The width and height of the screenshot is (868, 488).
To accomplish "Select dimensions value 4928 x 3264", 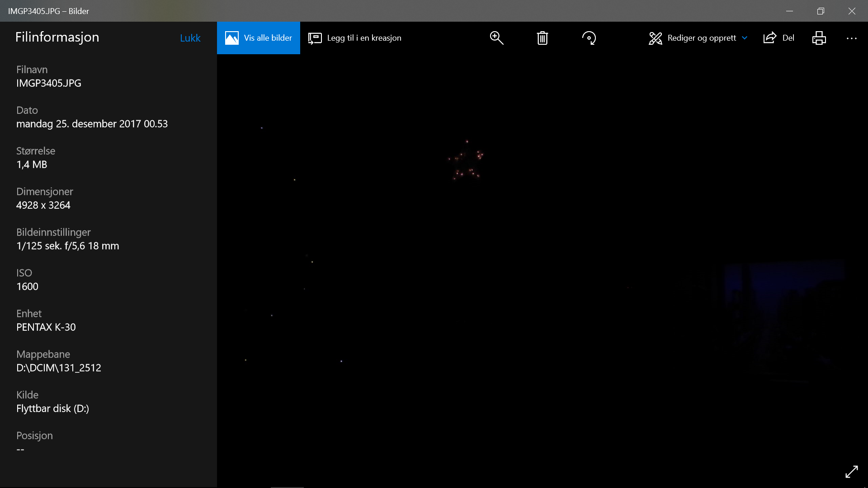I will pos(43,205).
